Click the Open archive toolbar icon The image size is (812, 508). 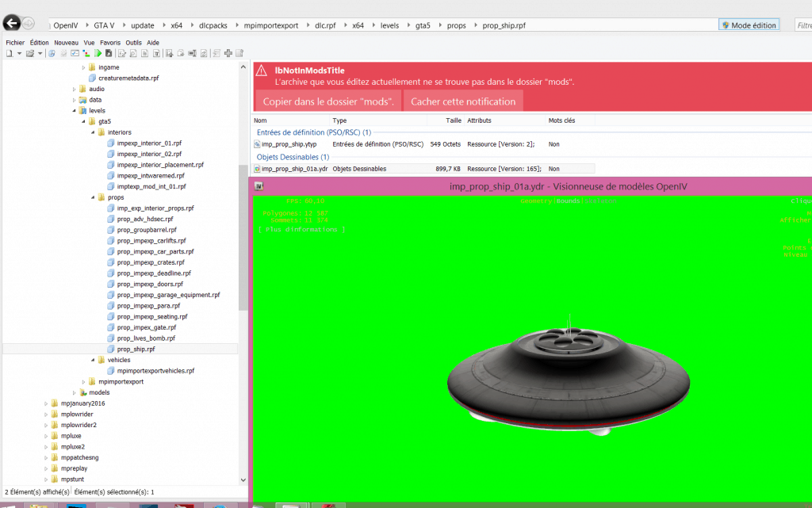29,53
